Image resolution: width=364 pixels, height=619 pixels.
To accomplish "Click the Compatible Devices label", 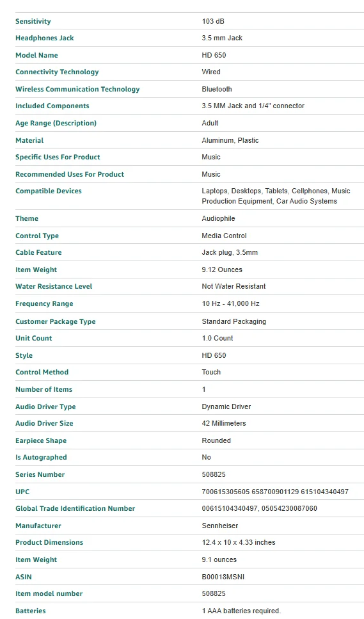I will 49,191.
